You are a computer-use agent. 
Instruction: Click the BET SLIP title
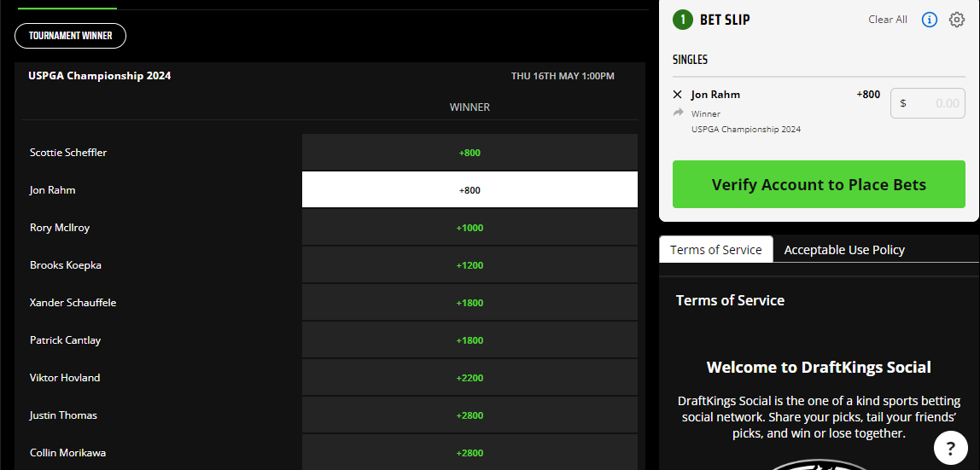[725, 20]
